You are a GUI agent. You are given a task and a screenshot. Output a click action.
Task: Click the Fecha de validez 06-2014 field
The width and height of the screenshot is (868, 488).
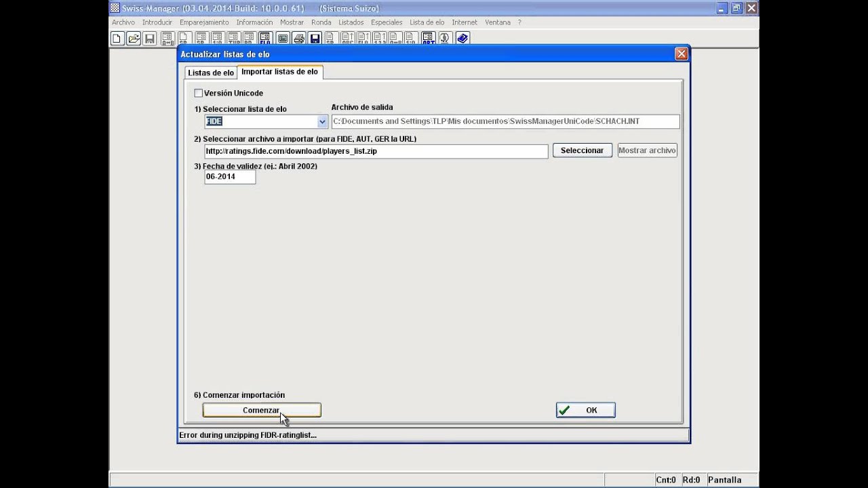pyautogui.click(x=230, y=177)
